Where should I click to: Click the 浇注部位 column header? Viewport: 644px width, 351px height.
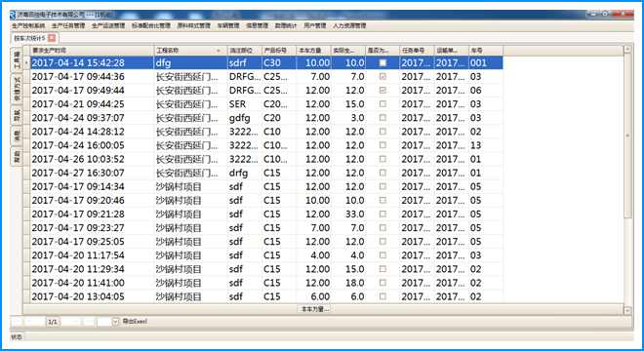coord(245,51)
